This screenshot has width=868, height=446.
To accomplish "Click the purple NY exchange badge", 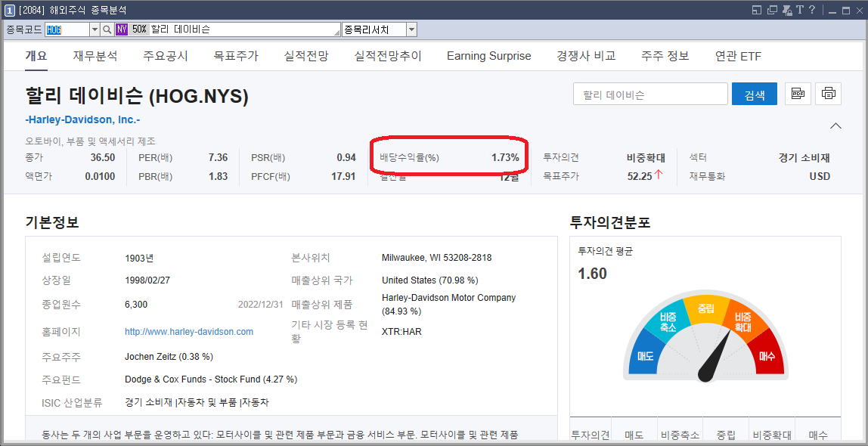I will [x=122, y=29].
